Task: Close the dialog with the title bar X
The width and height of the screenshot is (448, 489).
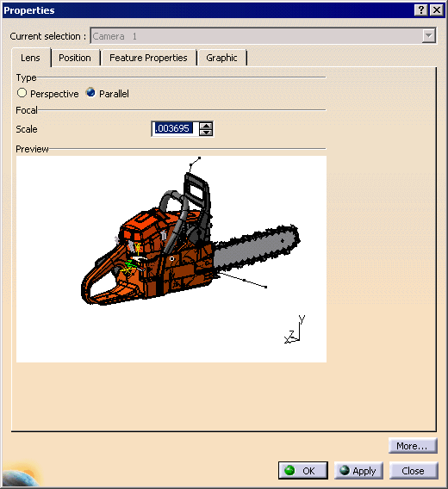Action: point(437,10)
